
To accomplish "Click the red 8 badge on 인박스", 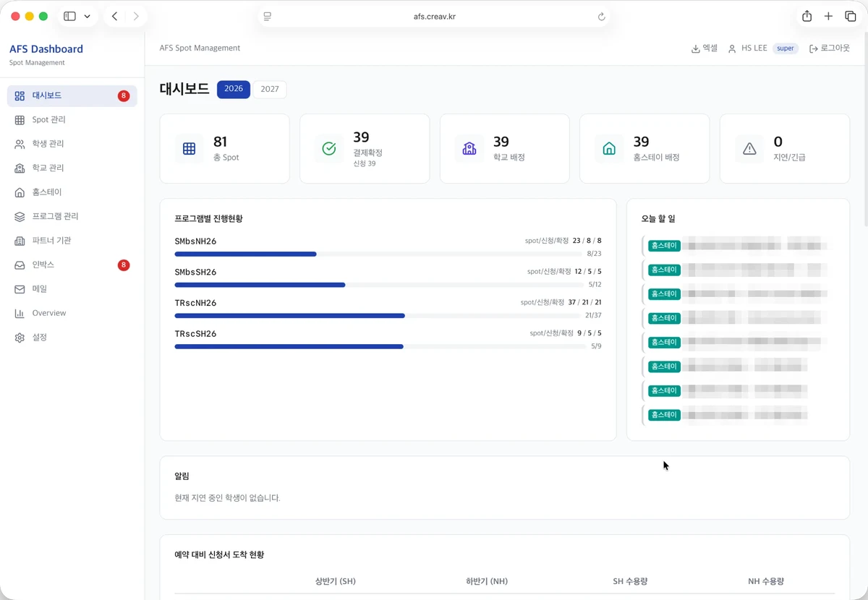I will pos(124,265).
